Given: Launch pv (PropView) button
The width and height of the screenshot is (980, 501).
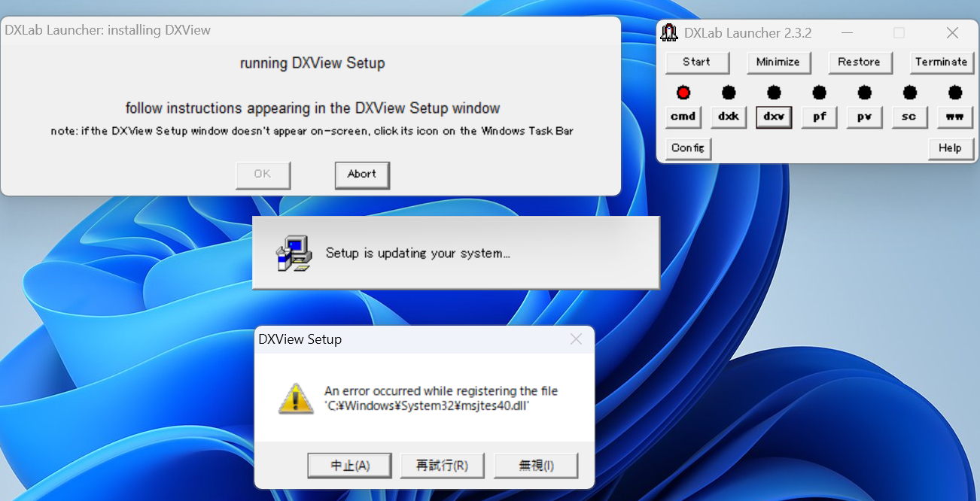Looking at the screenshot, I should click(x=864, y=117).
